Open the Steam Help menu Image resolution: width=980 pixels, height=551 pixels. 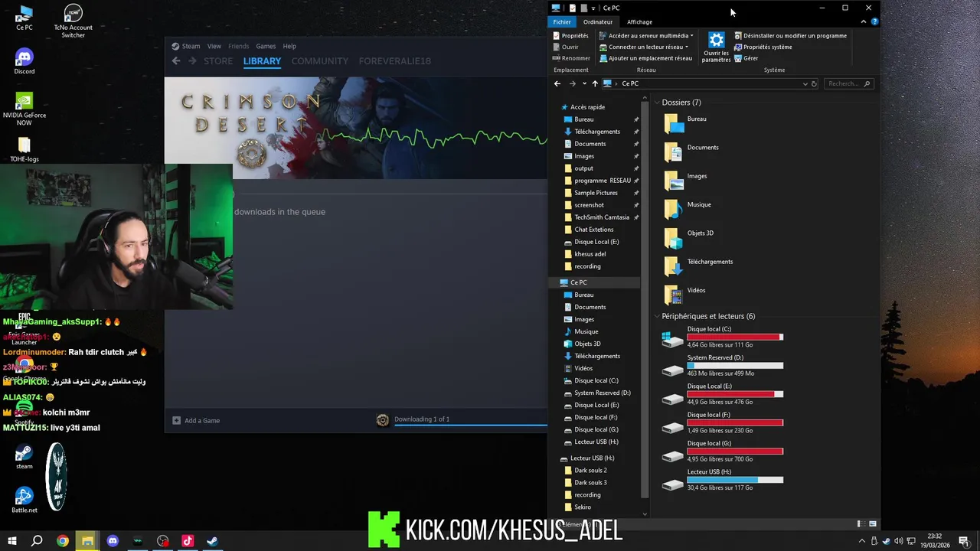289,46
